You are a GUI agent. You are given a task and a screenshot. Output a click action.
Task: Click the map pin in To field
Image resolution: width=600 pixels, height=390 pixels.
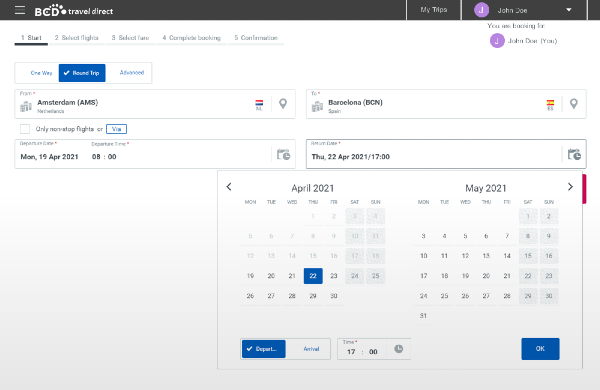574,103
